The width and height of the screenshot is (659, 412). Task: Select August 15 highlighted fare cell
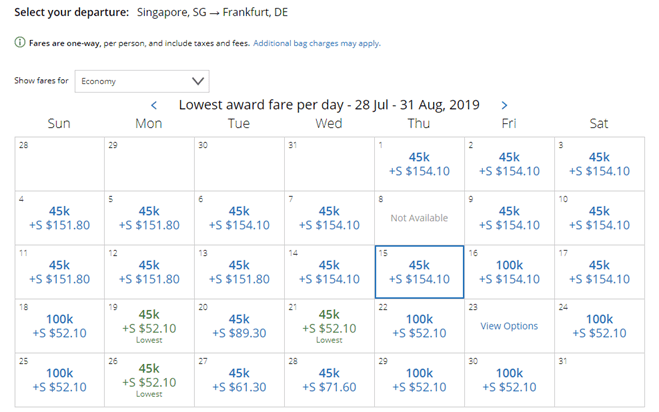coord(419,272)
